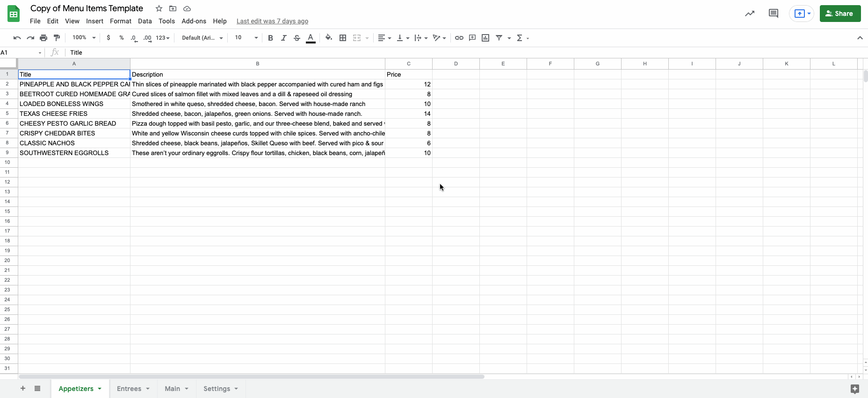Open the Borders tool
Viewport: 868px width, 398px height.
click(343, 38)
